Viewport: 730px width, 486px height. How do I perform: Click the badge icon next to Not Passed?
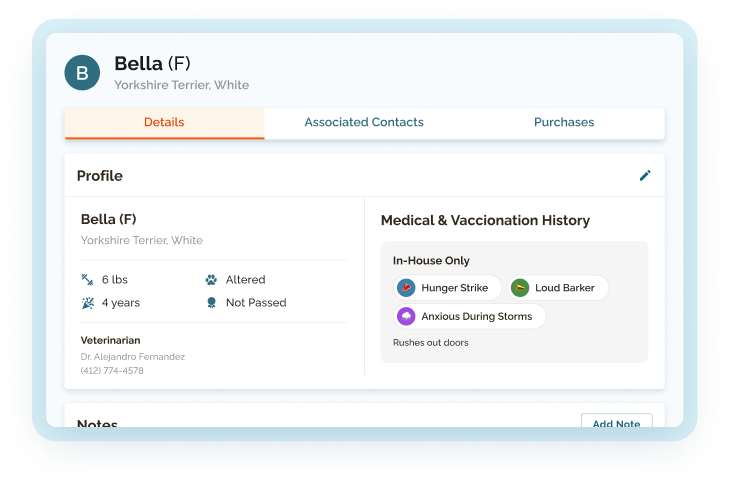click(211, 303)
